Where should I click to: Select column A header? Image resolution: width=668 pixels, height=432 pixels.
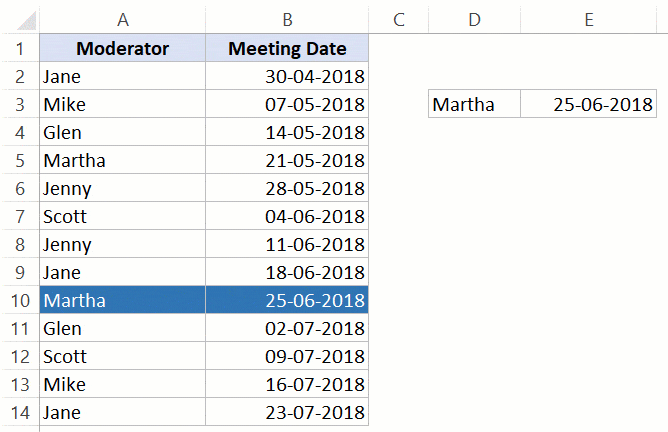tap(123, 20)
